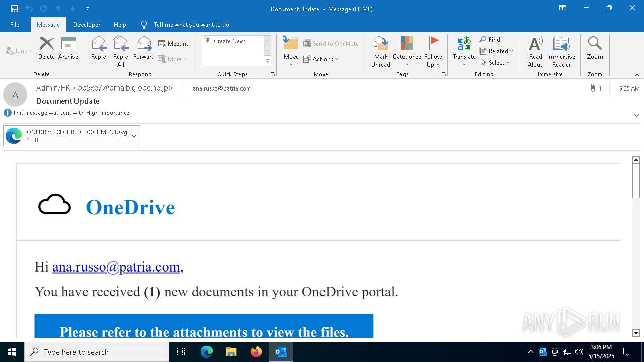Expand the Quick Steps gallery

tap(267, 61)
